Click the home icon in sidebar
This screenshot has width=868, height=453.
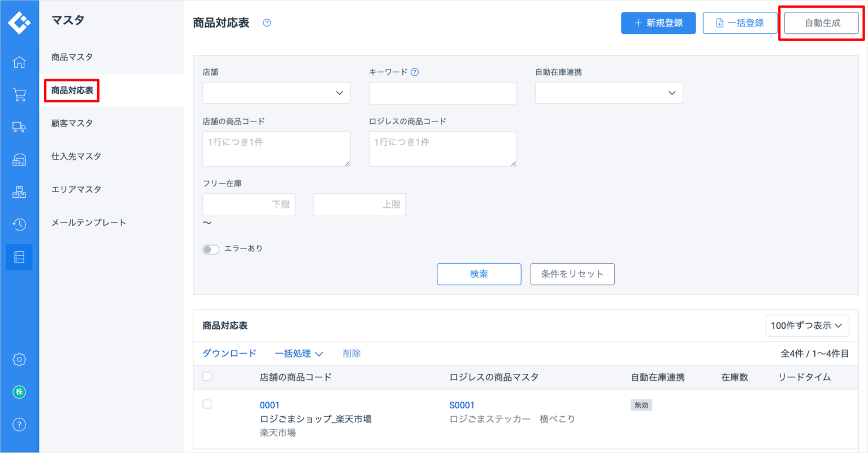click(x=19, y=62)
